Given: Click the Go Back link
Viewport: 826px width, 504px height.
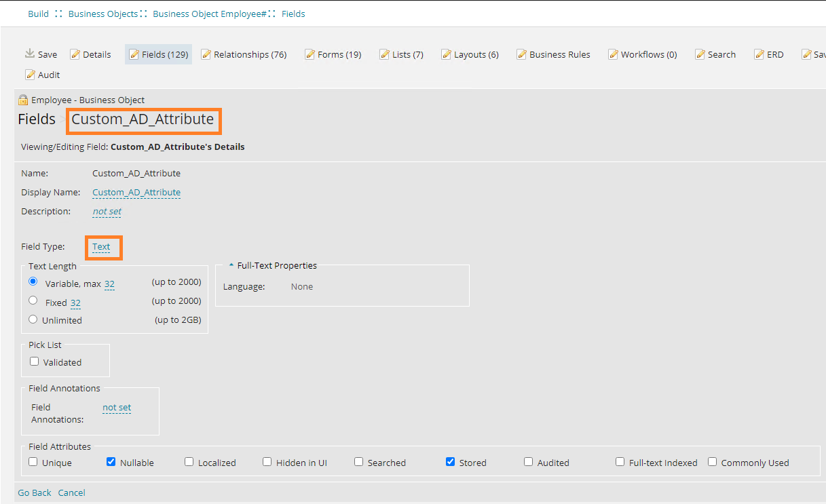Looking at the screenshot, I should (x=34, y=492).
